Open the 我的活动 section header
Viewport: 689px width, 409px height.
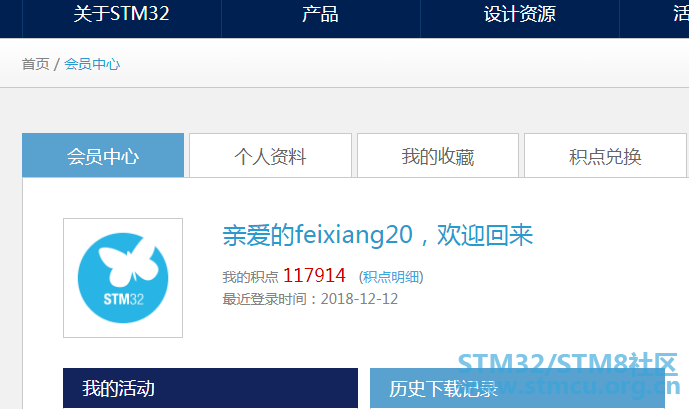click(210, 388)
